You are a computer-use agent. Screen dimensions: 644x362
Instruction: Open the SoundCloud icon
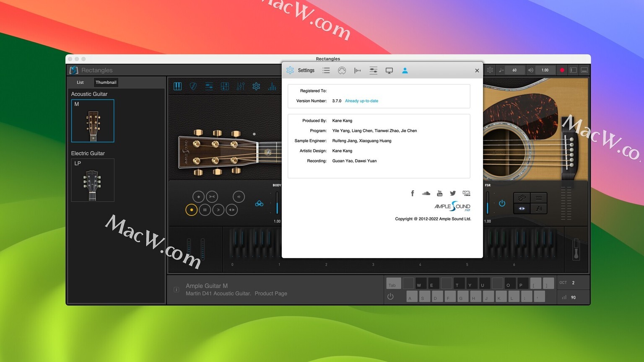426,193
